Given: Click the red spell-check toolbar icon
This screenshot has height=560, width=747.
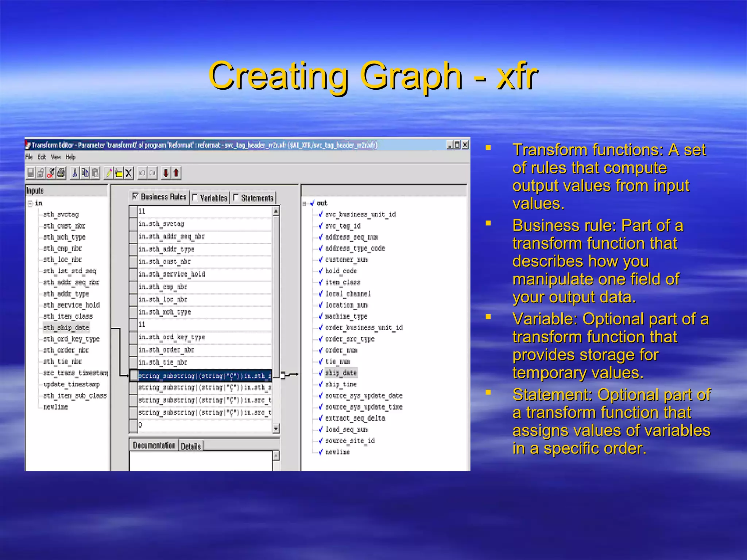Looking at the screenshot, I should pos(51,173).
